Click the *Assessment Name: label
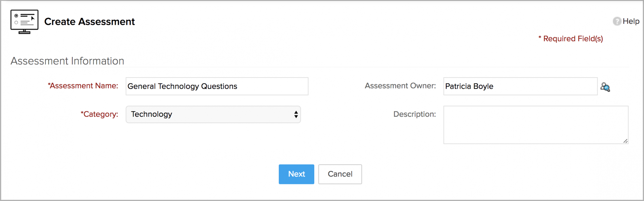Image resolution: width=644 pixels, height=201 pixels. pyautogui.click(x=83, y=86)
